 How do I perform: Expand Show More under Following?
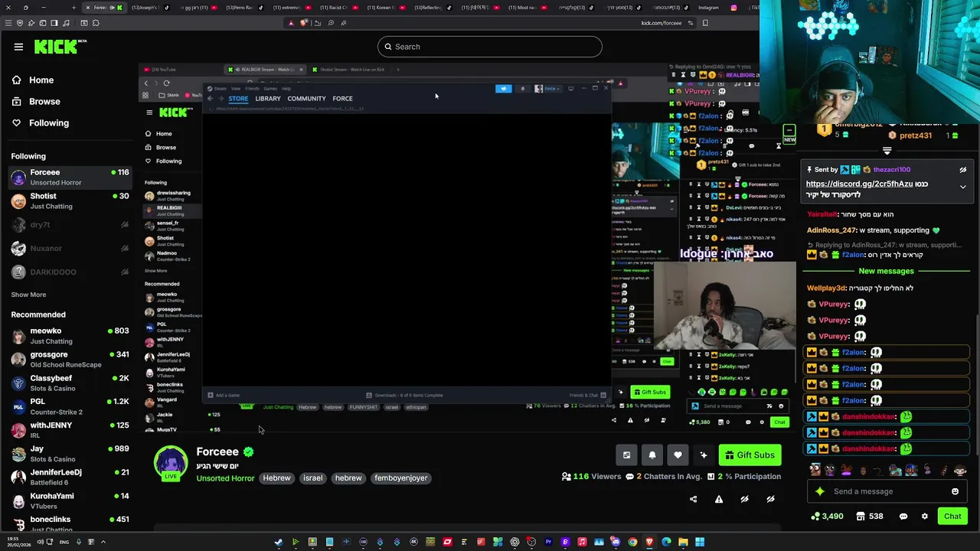pos(28,295)
